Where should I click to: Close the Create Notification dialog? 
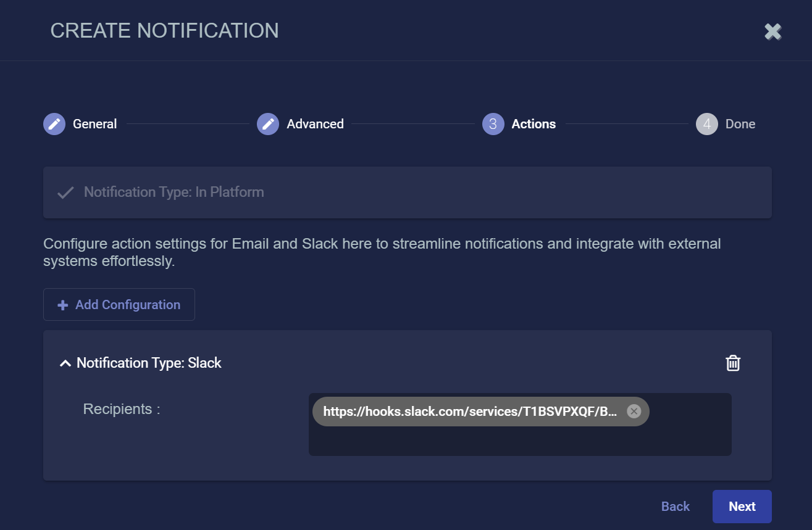772,31
